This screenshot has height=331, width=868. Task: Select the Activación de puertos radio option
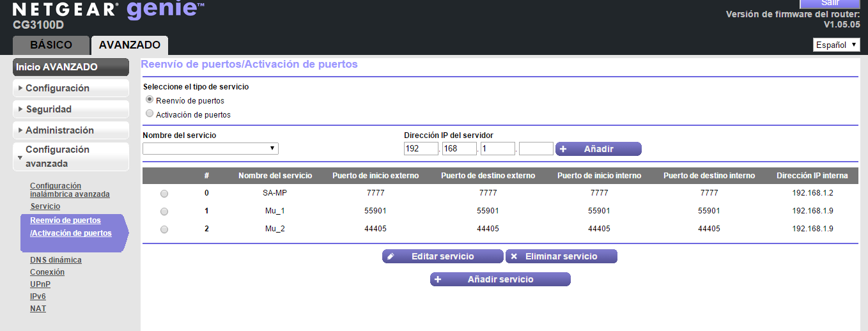pos(150,114)
